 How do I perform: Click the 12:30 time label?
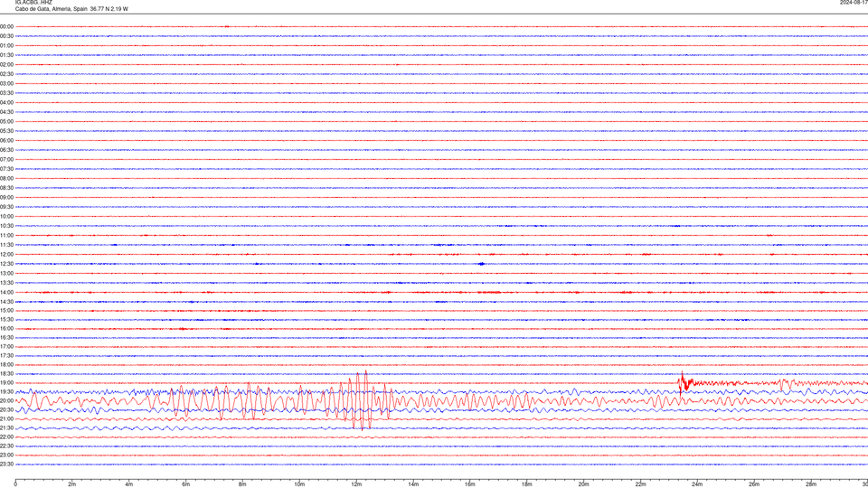(6, 264)
